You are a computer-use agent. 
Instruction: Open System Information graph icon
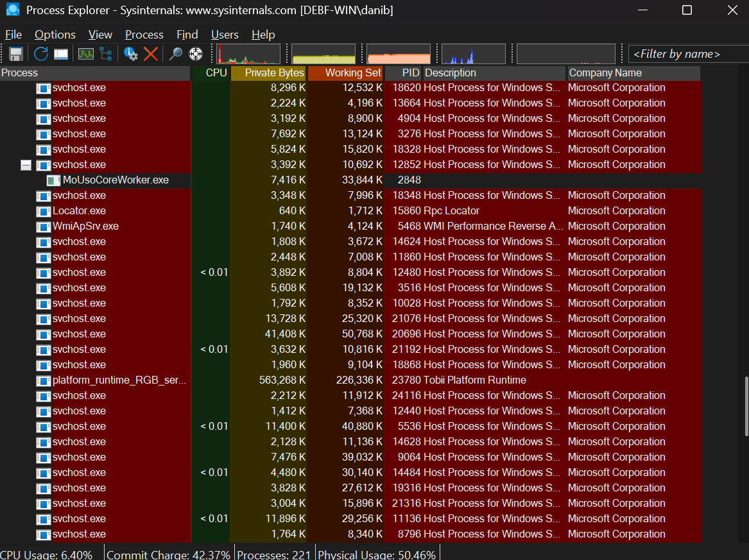85,54
